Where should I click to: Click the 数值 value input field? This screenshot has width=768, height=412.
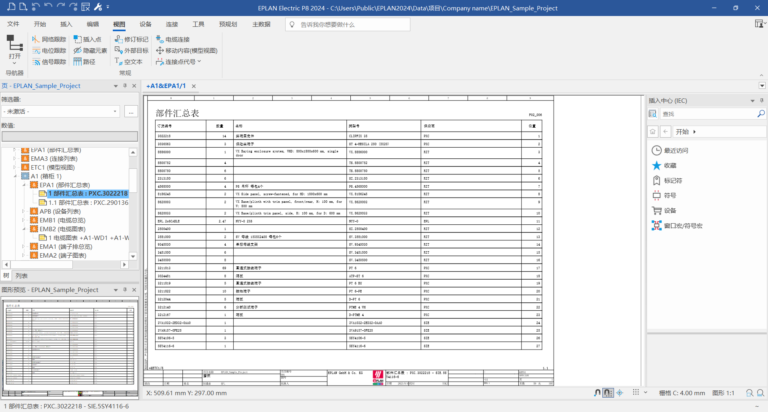coord(70,136)
